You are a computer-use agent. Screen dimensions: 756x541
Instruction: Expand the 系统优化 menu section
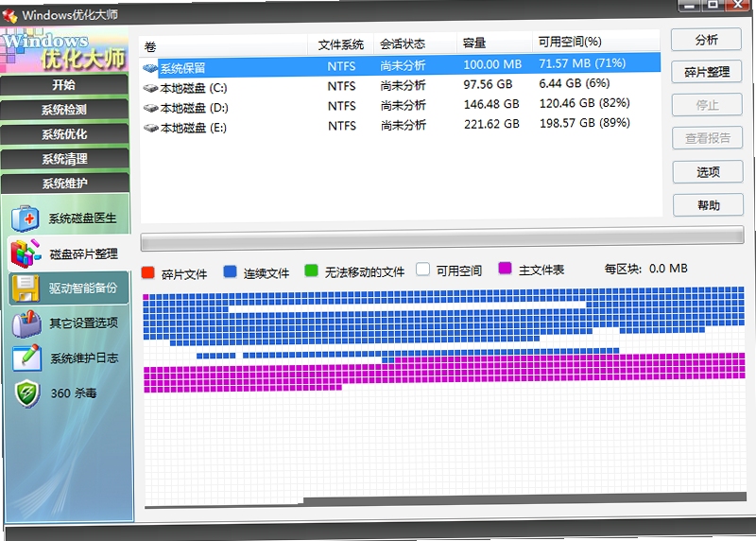(x=64, y=134)
